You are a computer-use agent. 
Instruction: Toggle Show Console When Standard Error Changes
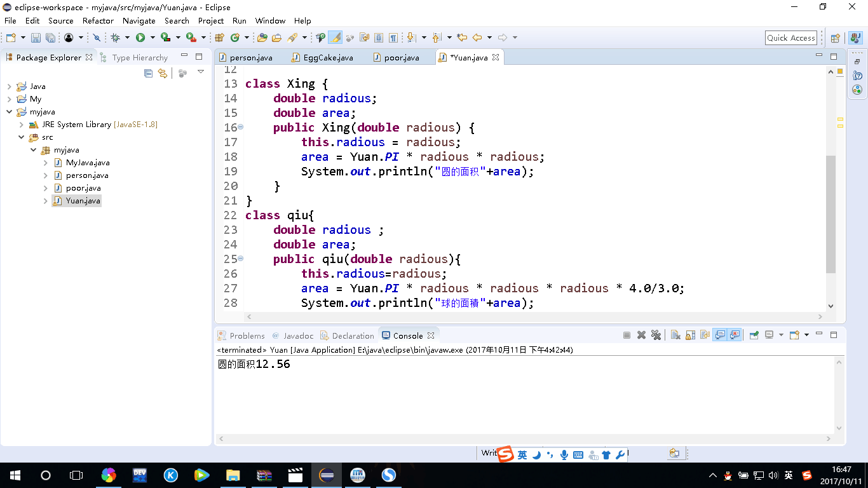[735, 335]
